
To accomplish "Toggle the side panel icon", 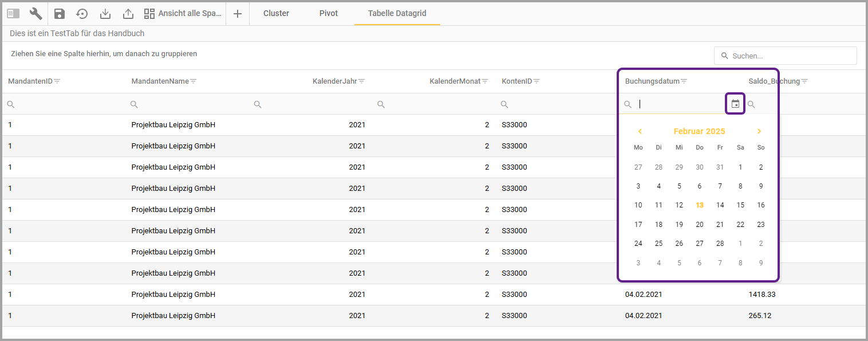I will pos(13,14).
